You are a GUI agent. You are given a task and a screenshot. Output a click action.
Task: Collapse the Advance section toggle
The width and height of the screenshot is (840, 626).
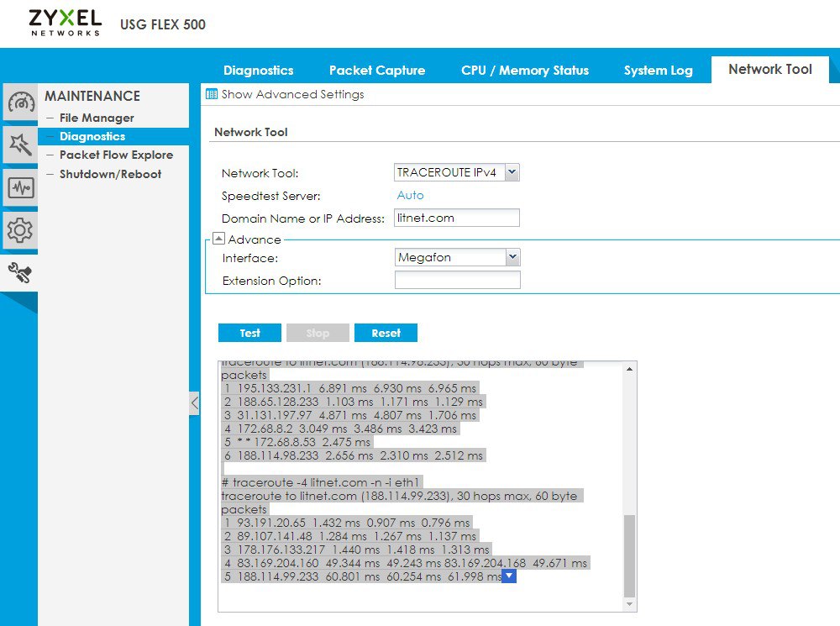(218, 239)
